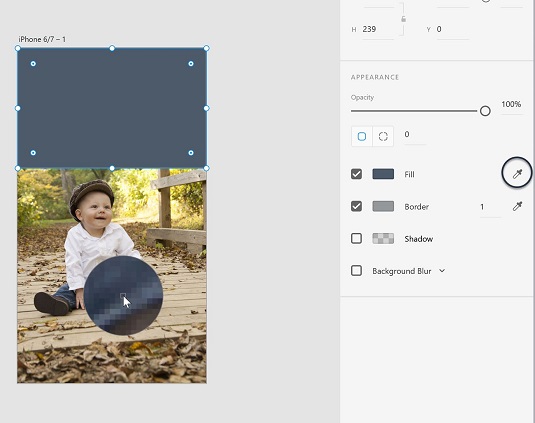Toggle the lock aspect ratio icon
The width and height of the screenshot is (535, 423).
click(403, 19)
